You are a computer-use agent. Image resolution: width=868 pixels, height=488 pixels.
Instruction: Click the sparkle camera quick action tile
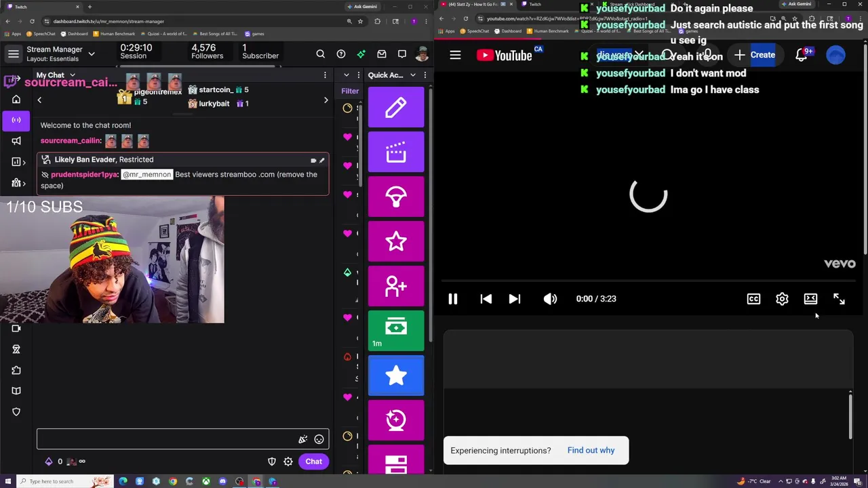pyautogui.click(x=396, y=420)
